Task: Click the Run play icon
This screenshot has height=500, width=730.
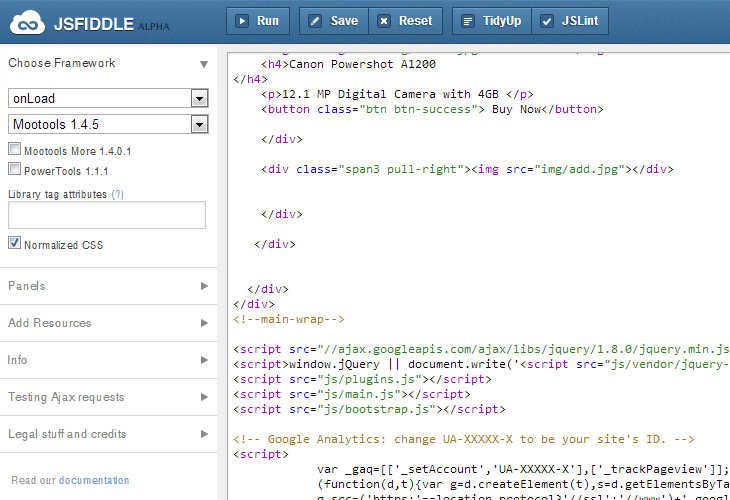Action: pyautogui.click(x=242, y=21)
